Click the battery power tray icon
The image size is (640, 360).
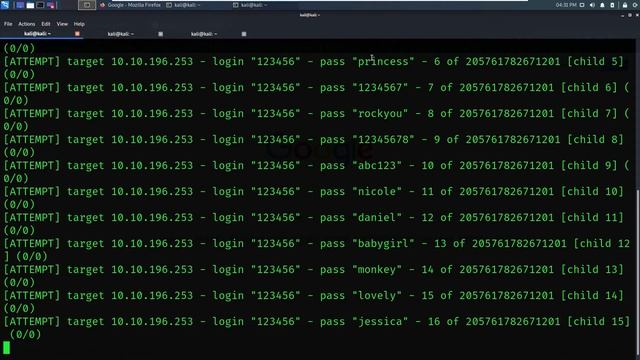coord(612,5)
